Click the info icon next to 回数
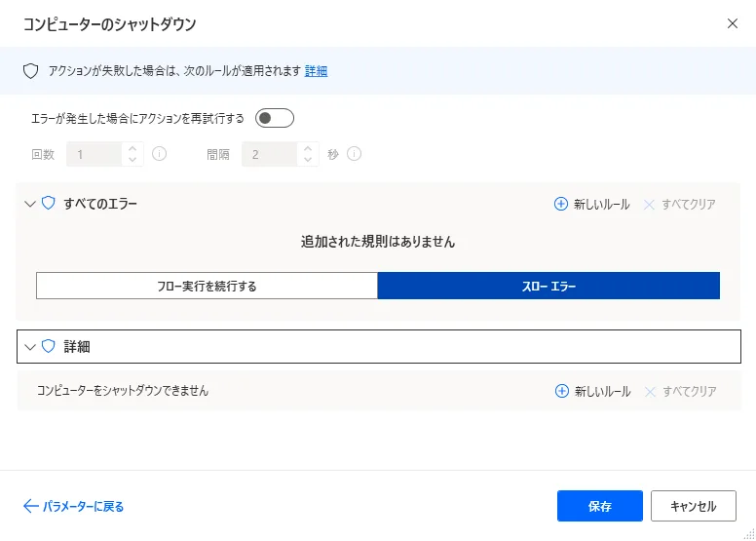Image resolution: width=756 pixels, height=541 pixels. point(160,154)
